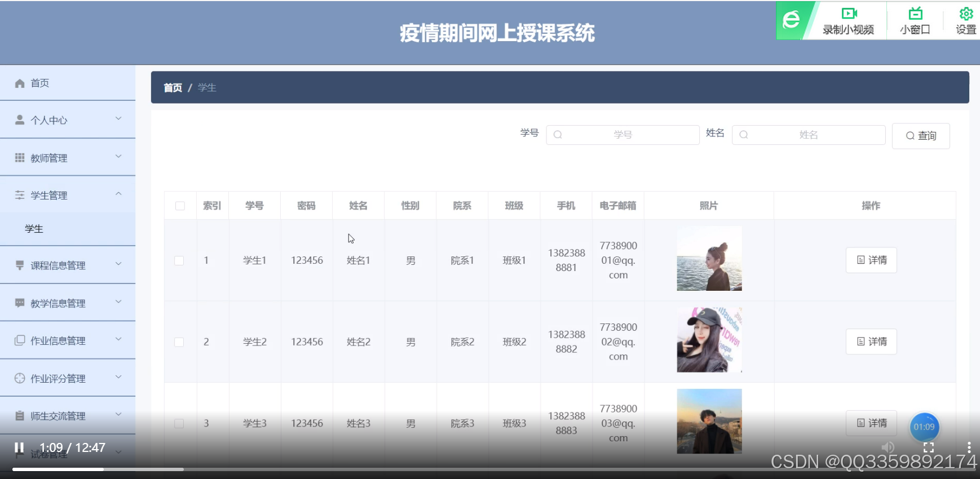Click the 13823888881 phone cell
Screen dimensions: 980x479
coord(567,260)
